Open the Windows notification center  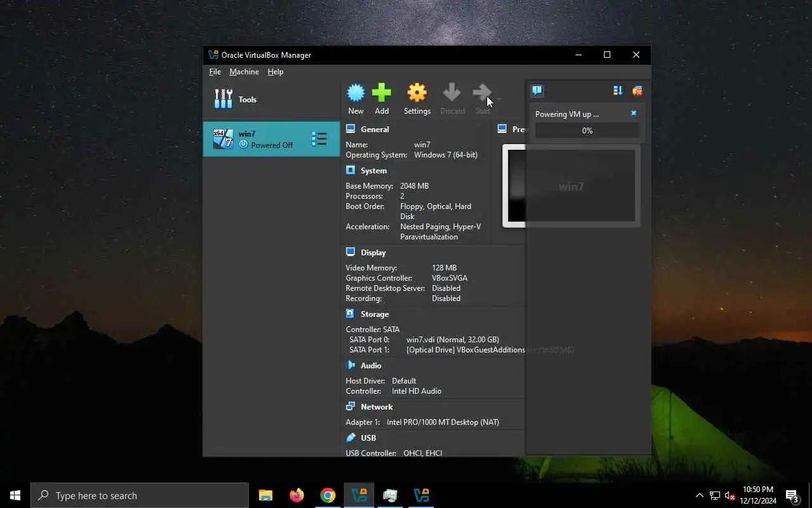click(792, 495)
